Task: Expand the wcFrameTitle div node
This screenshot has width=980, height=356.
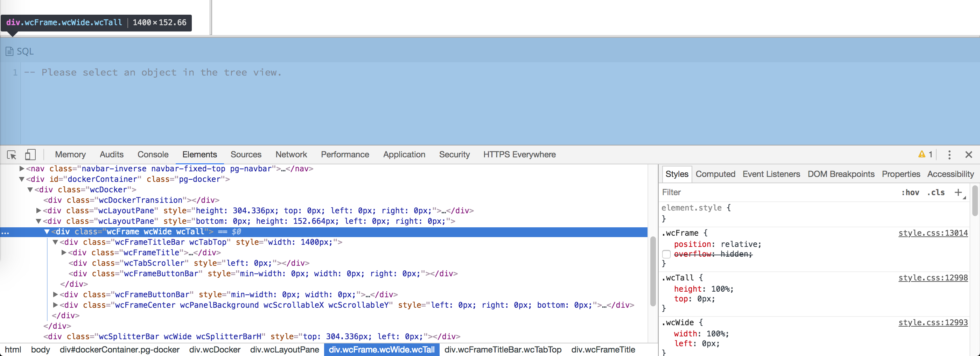Action: 64,252
